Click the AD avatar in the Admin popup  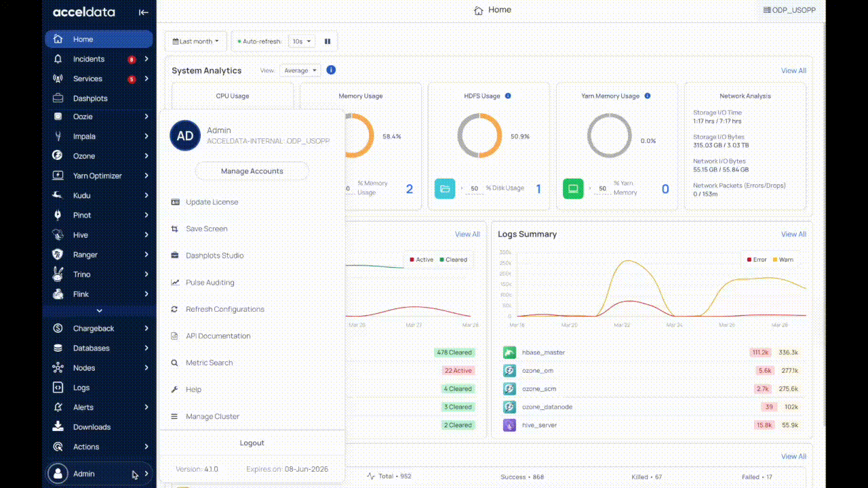coord(185,136)
